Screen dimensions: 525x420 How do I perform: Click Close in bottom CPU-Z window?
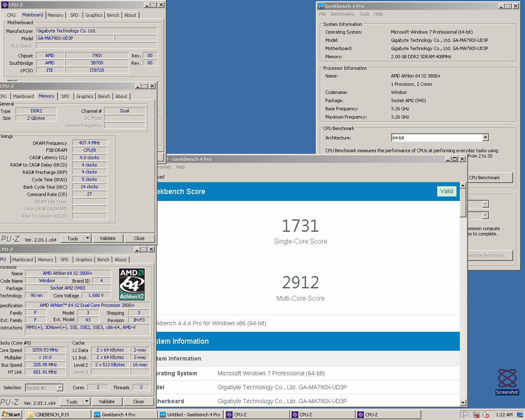(x=138, y=402)
